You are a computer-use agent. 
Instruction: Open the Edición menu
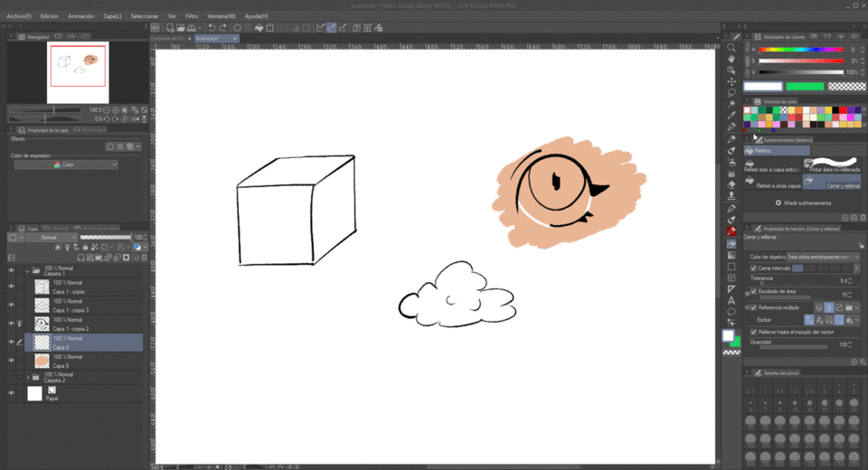[x=49, y=16]
